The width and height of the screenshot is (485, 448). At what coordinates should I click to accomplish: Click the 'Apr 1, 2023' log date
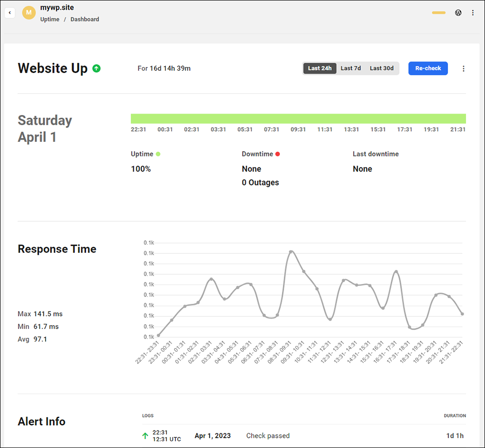(x=212, y=436)
